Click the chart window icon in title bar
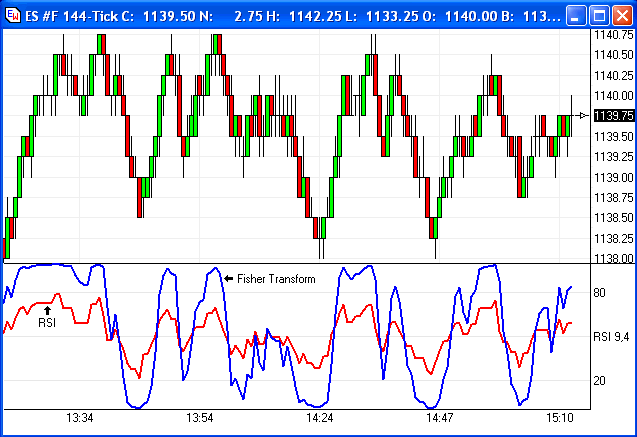Screen dimensions: 637x437 click(13, 16)
